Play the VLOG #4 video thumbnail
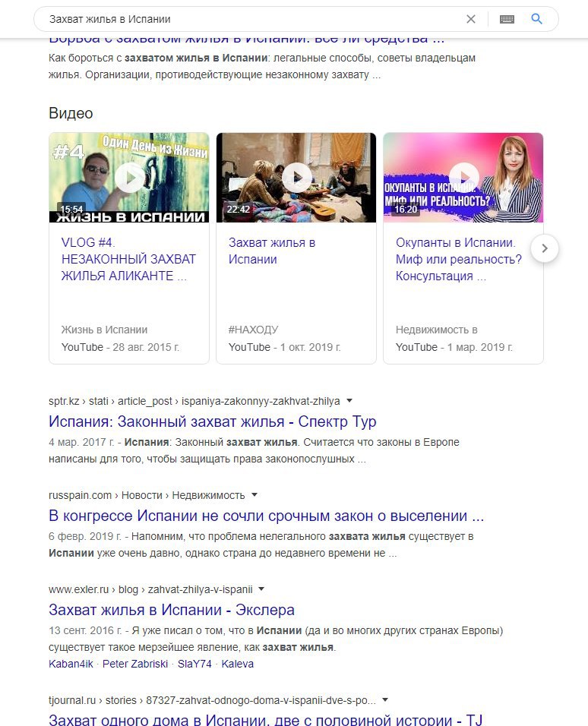 click(129, 178)
